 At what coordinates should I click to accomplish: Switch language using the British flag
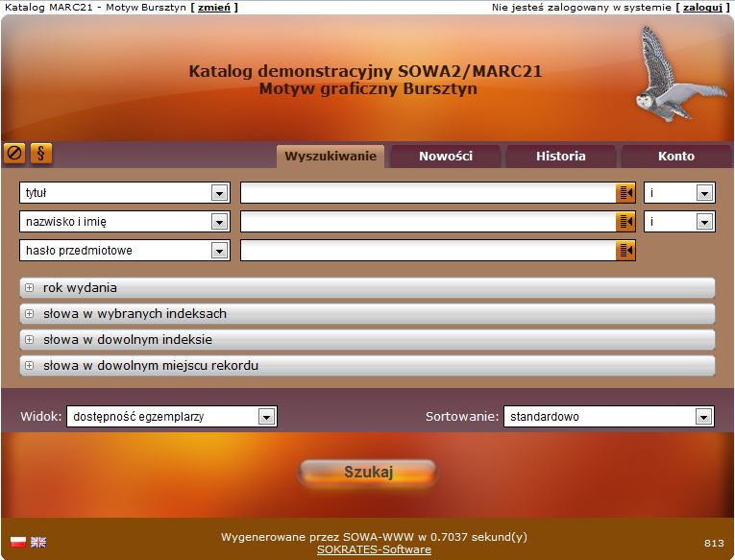(x=38, y=543)
